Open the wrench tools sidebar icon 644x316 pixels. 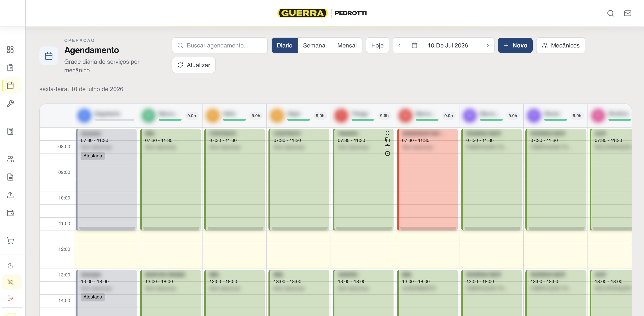point(10,103)
